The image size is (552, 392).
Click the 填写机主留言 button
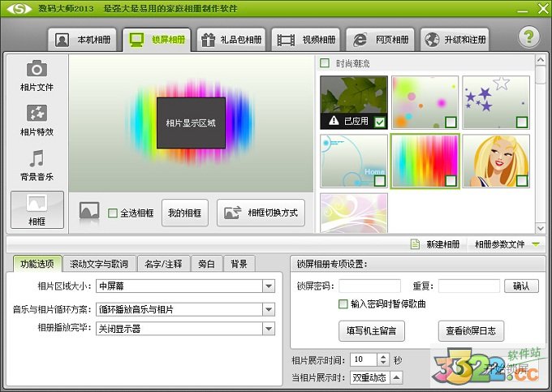click(371, 331)
